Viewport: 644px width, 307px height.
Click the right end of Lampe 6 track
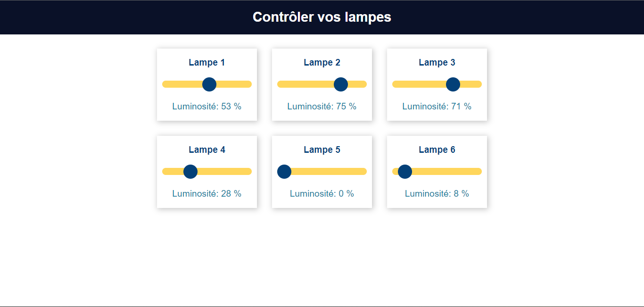[x=479, y=172]
